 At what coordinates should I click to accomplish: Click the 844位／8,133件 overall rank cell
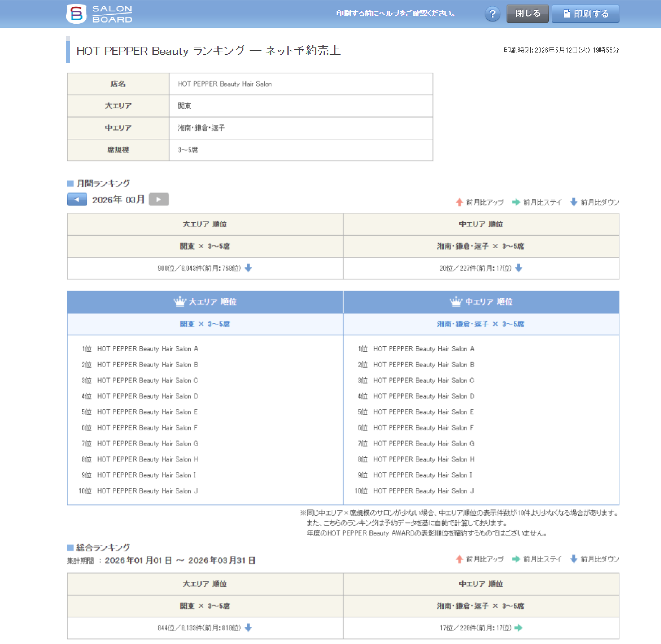click(x=205, y=628)
